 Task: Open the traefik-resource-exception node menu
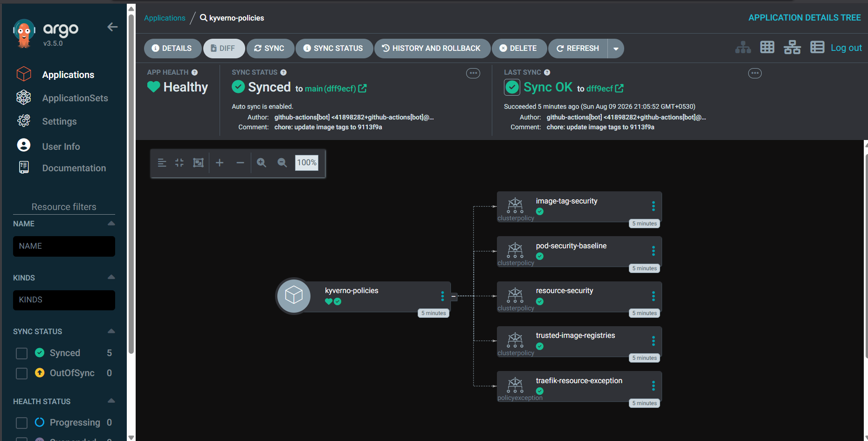[653, 386]
